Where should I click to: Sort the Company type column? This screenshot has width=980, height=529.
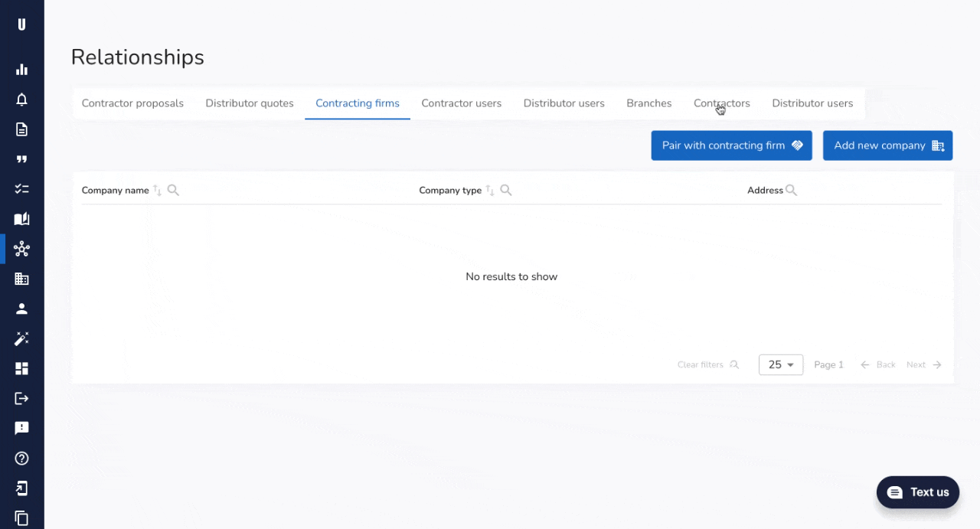pos(490,191)
